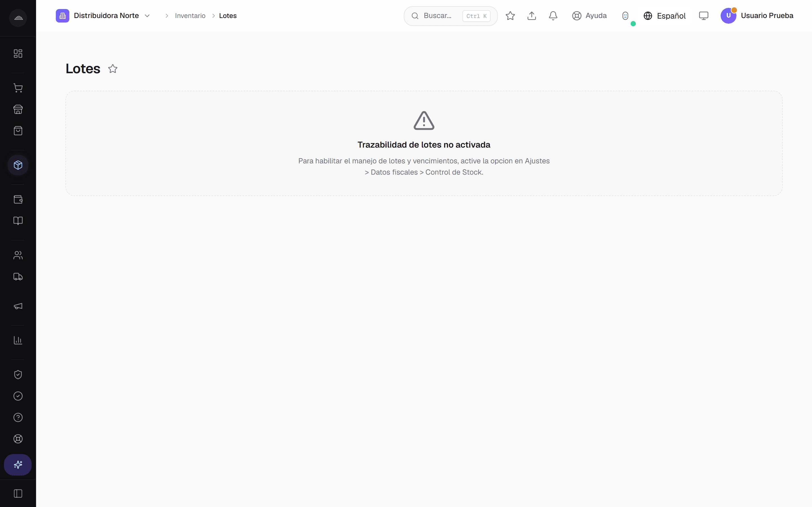Open the megaphone marketing icon
Viewport: 812px width, 507px height.
coord(18,306)
